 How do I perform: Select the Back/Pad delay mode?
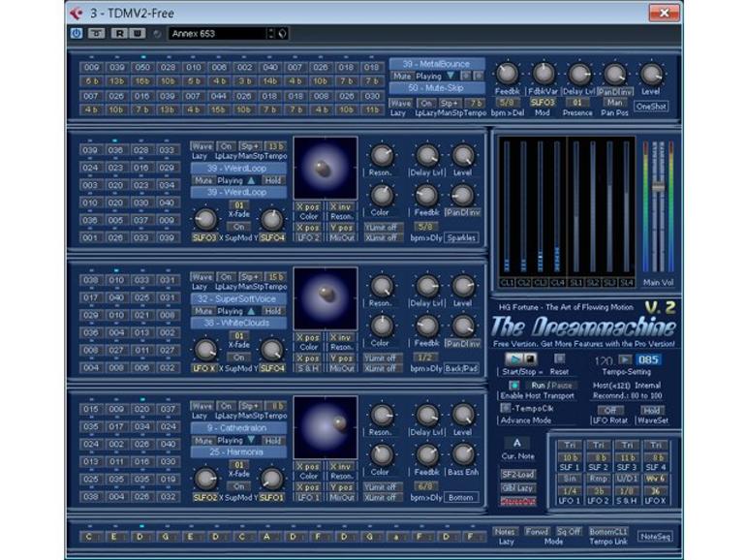click(461, 368)
